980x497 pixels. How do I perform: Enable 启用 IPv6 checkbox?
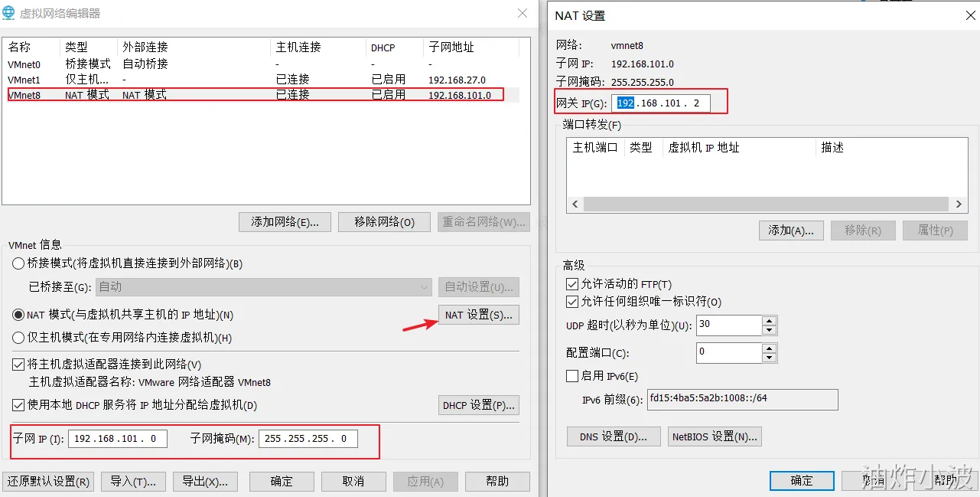(x=571, y=376)
